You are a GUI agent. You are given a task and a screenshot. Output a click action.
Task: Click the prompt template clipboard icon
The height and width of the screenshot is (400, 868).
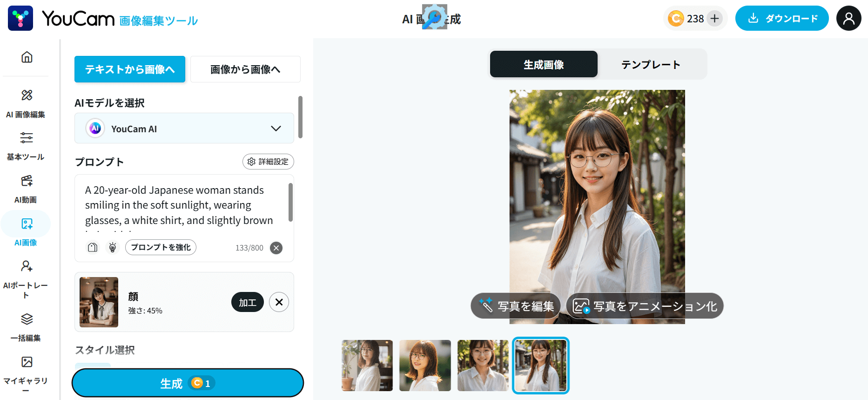(x=93, y=247)
